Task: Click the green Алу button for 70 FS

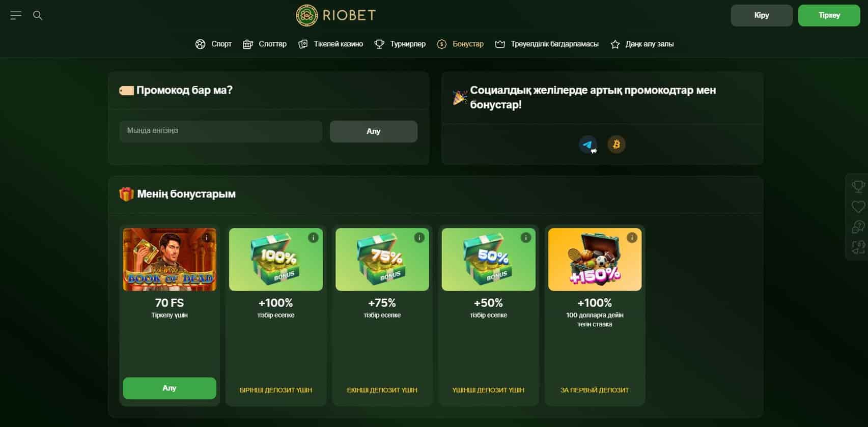Action: [x=170, y=388]
